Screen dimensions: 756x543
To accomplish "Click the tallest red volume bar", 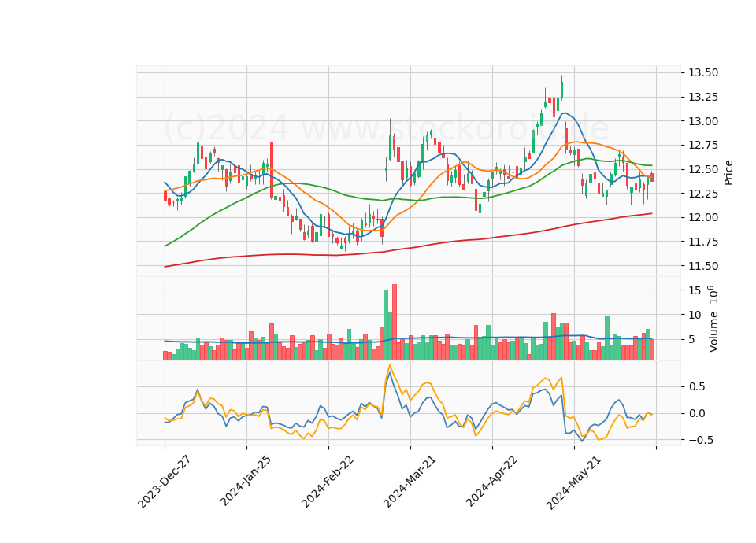I will coord(395,322).
